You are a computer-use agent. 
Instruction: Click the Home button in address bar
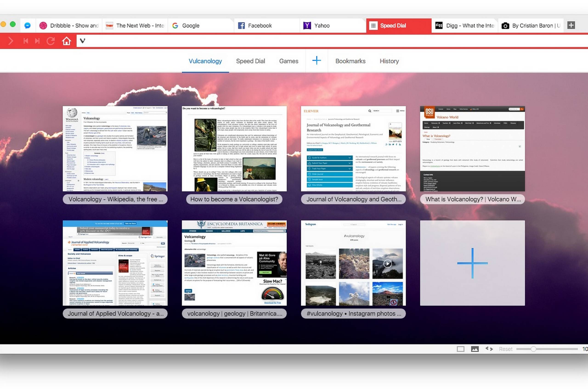pyautogui.click(x=67, y=41)
